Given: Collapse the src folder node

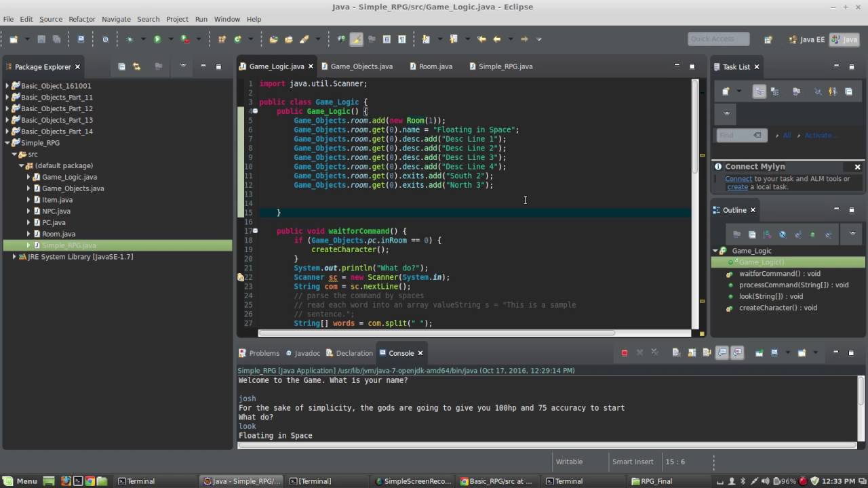Looking at the screenshot, I should pyautogui.click(x=14, y=155).
